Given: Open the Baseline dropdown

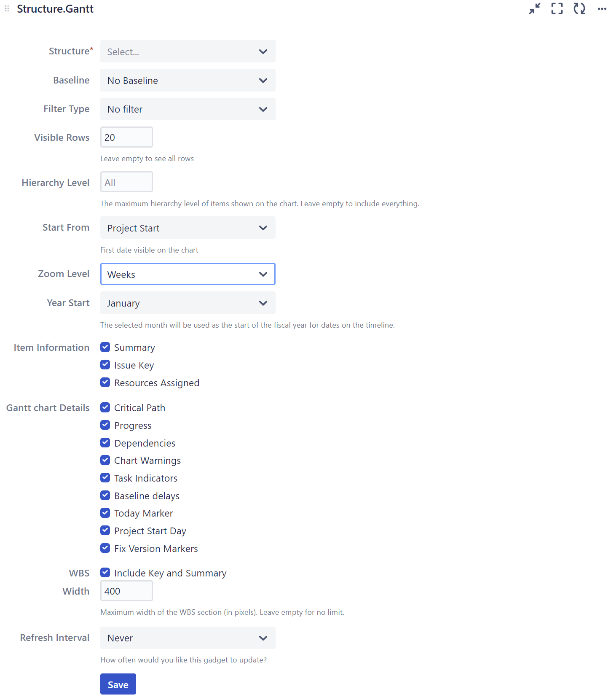Looking at the screenshot, I should coord(188,80).
